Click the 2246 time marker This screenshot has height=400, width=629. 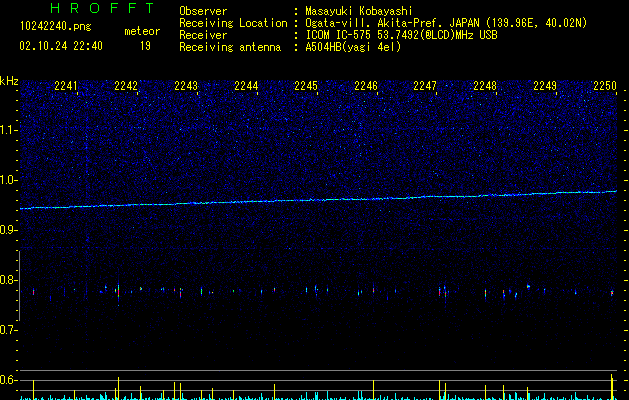pos(366,86)
